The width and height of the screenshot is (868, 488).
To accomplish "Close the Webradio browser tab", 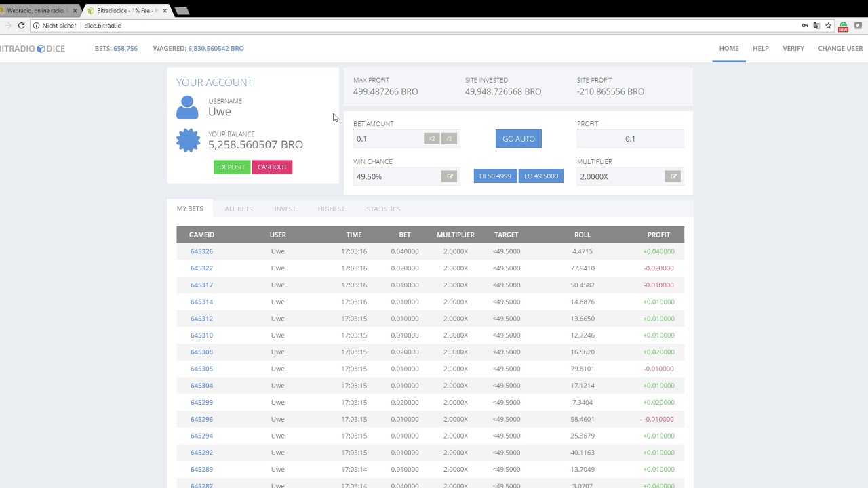I will 75,11.
